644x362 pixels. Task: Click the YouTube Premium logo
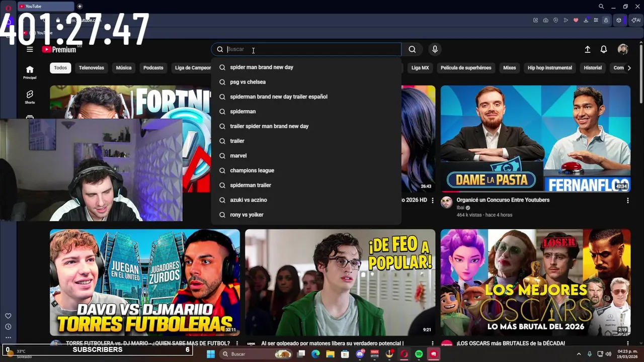click(x=59, y=49)
